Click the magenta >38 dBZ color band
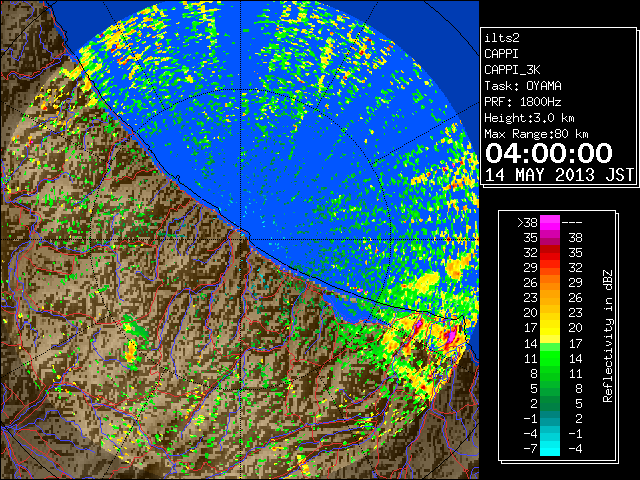The height and width of the screenshot is (480, 640). (550, 223)
